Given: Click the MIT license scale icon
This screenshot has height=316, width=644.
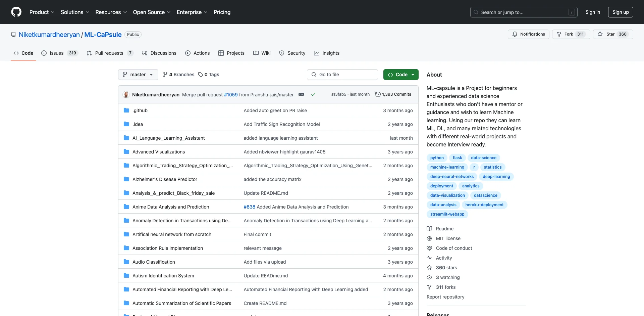Looking at the screenshot, I should coord(429,238).
